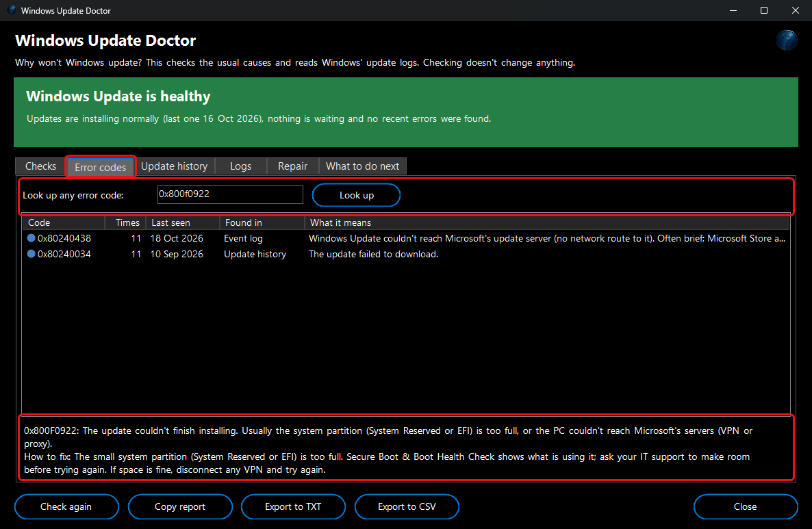Click the 'How to fix' guidance paragraph
This screenshot has height=529, width=812.
pos(387,463)
